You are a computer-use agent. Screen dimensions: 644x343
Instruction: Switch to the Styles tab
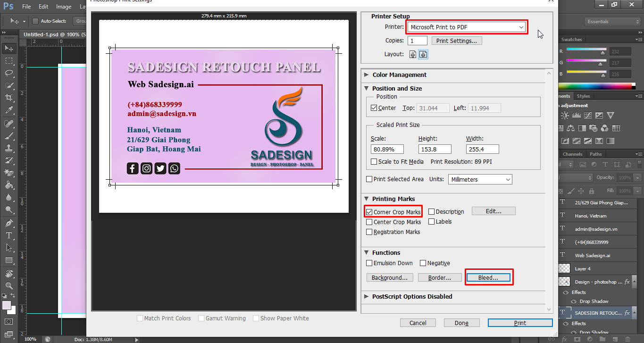[584, 96]
